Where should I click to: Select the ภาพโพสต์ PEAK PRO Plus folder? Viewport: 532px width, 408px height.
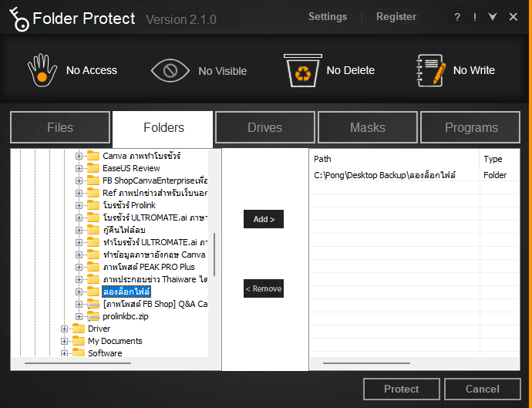point(149,267)
